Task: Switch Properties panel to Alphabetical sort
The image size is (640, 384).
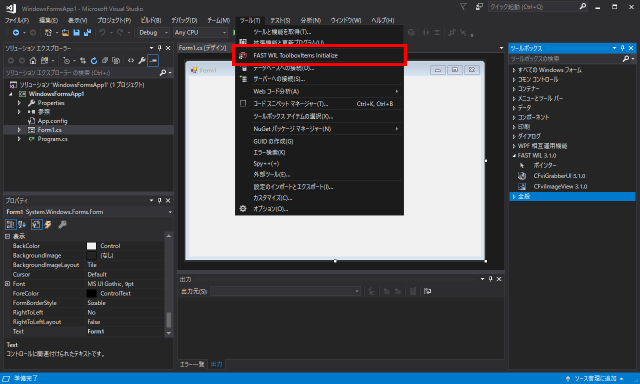Action: pyautogui.click(x=22, y=224)
